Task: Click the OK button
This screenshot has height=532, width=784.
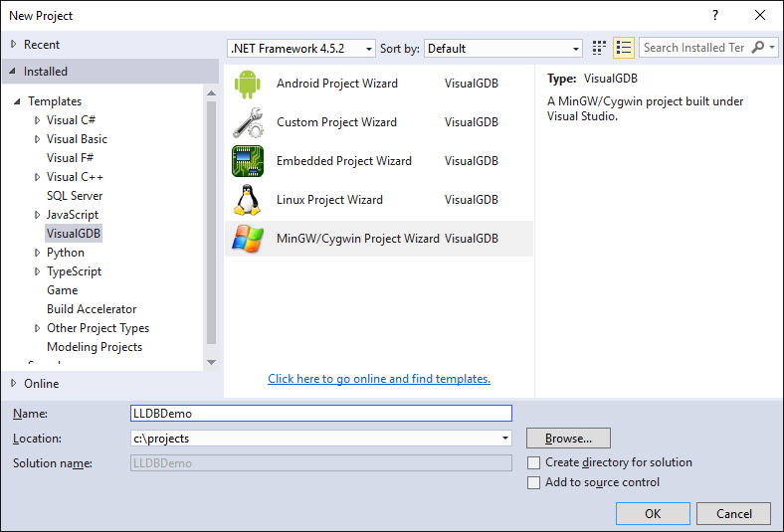Action: (x=653, y=513)
